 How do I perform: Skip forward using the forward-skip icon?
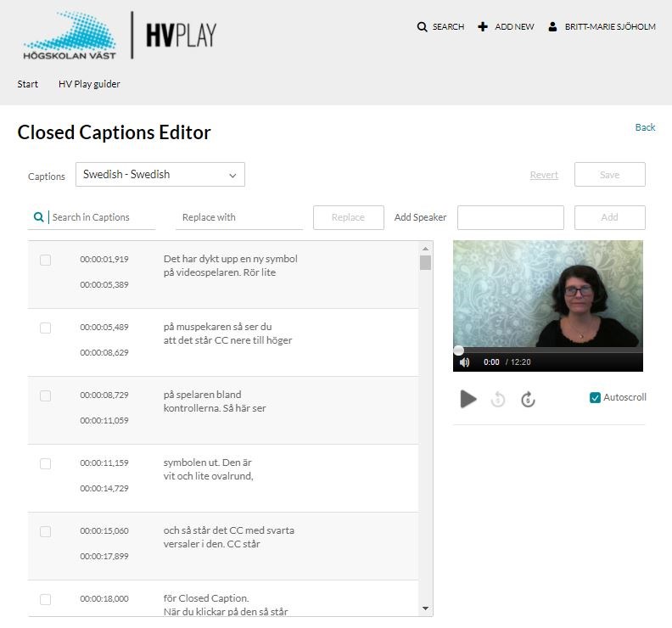click(528, 400)
